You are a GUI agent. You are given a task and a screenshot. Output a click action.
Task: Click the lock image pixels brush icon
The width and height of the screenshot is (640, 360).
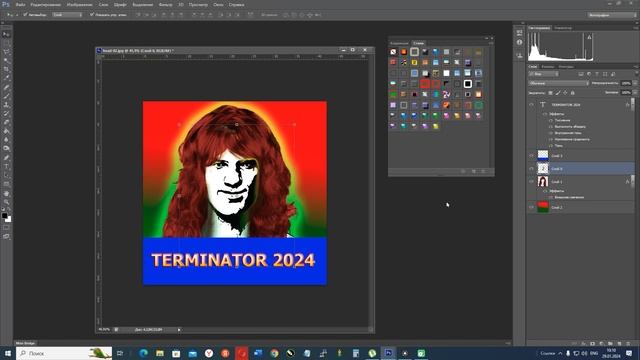click(x=558, y=93)
